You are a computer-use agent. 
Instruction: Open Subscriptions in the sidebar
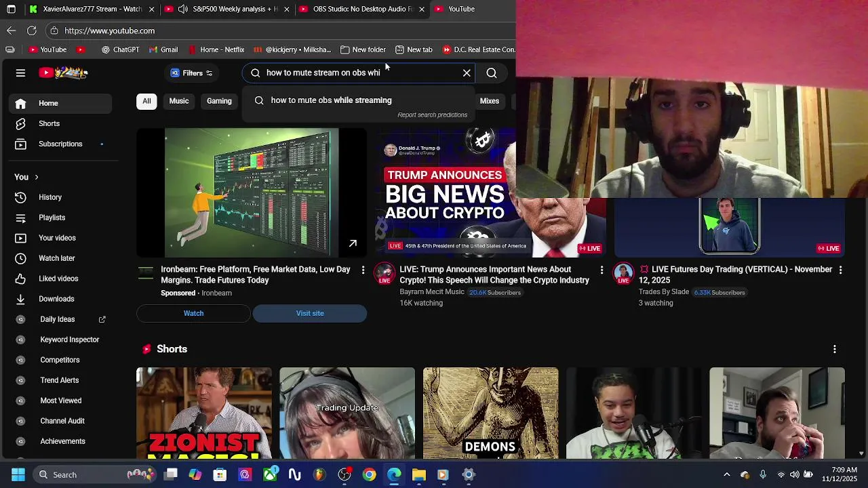[60, 144]
